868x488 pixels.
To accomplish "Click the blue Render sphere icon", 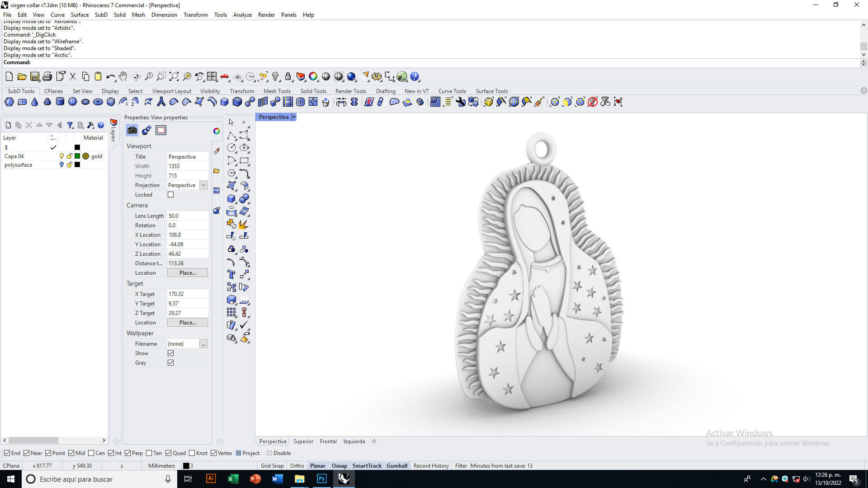I will coord(351,77).
